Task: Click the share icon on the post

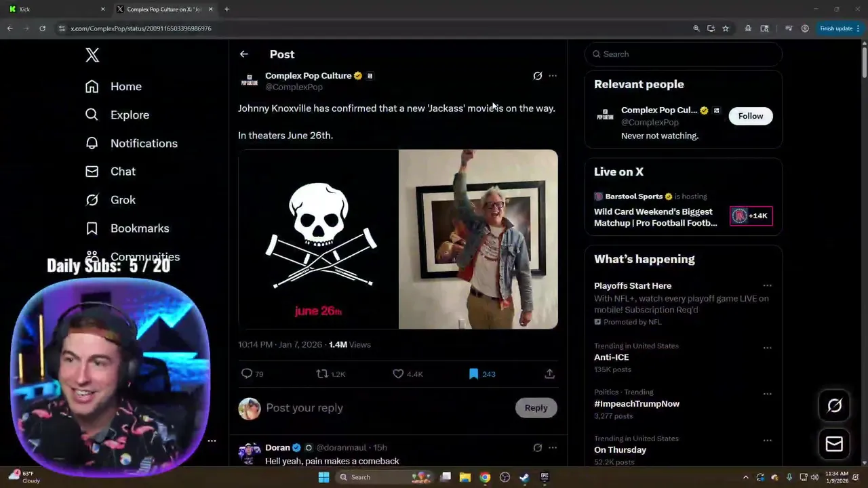Action: pyautogui.click(x=549, y=373)
